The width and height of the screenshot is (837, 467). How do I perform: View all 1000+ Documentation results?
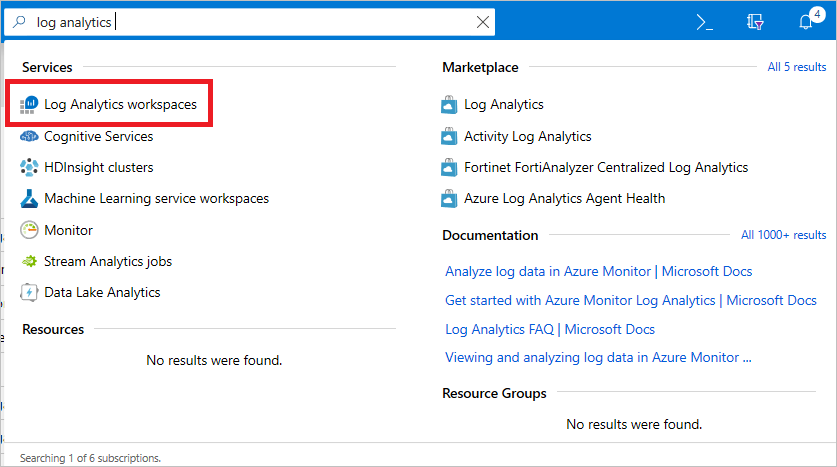783,235
